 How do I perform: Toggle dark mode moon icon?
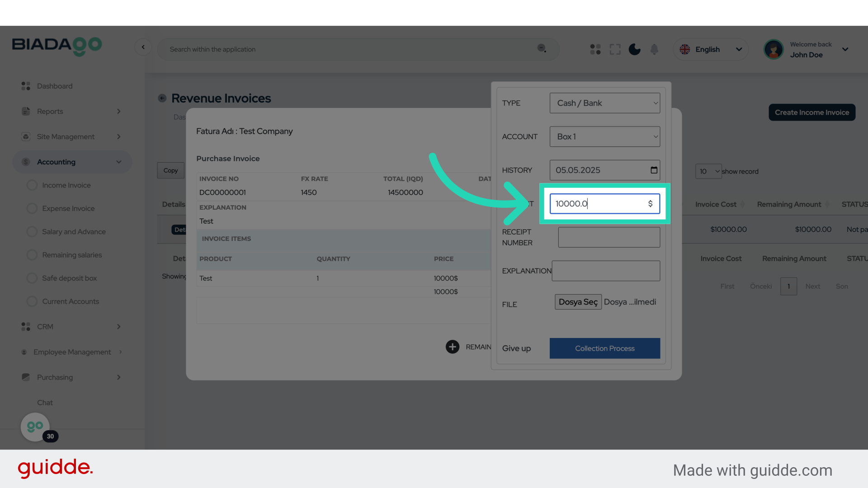point(634,49)
